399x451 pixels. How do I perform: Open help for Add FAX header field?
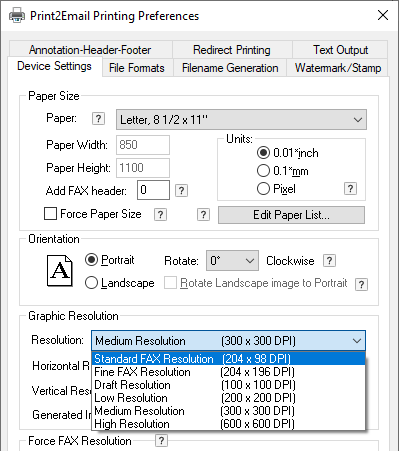click(x=181, y=191)
